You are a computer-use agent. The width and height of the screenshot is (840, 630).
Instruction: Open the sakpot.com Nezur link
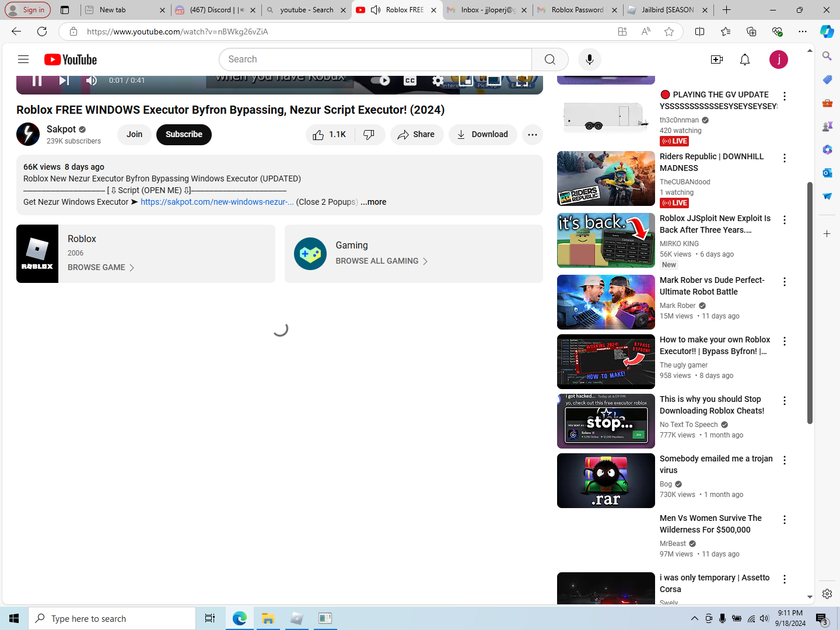point(217,202)
